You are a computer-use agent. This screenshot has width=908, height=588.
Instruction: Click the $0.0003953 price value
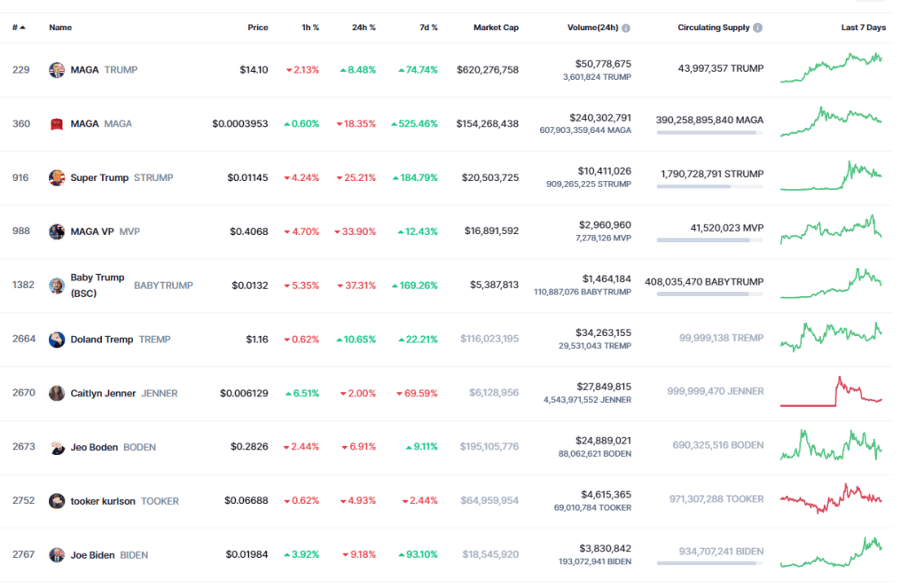(x=239, y=124)
